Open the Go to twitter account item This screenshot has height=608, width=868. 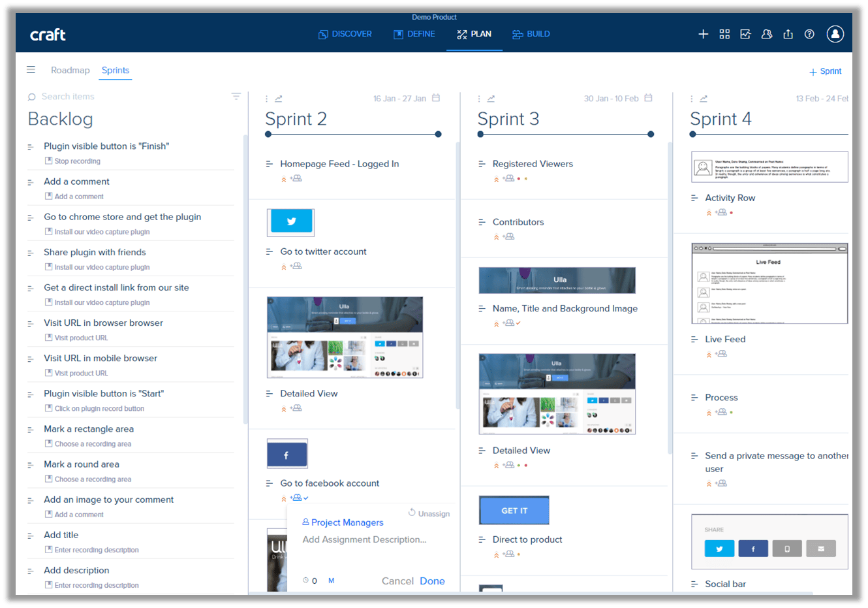(x=323, y=251)
